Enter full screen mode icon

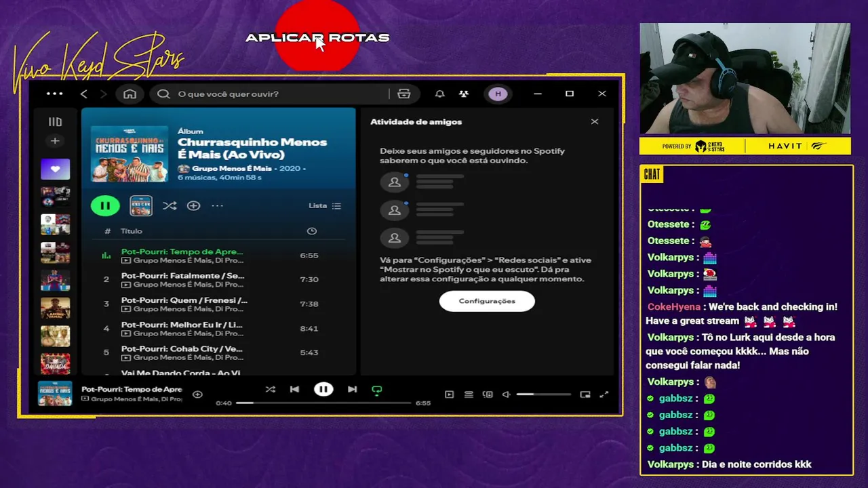(604, 394)
